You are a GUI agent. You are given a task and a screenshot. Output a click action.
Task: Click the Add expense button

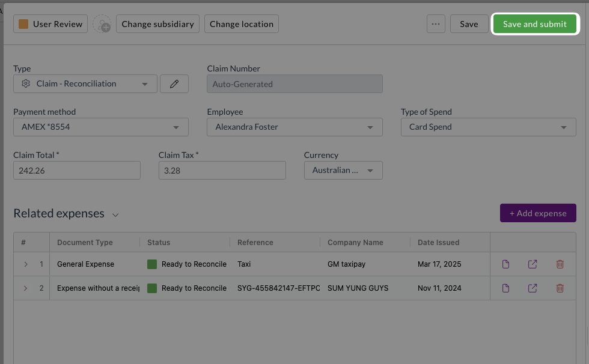tap(538, 213)
